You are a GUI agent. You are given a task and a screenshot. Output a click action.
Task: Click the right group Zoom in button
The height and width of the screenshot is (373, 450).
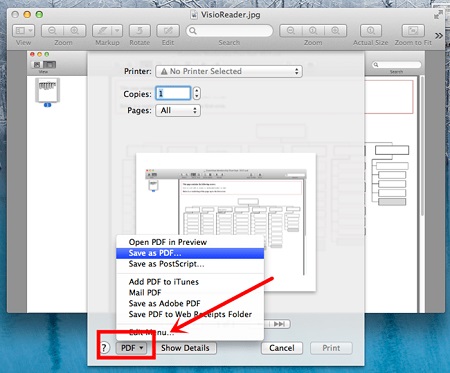click(x=335, y=31)
